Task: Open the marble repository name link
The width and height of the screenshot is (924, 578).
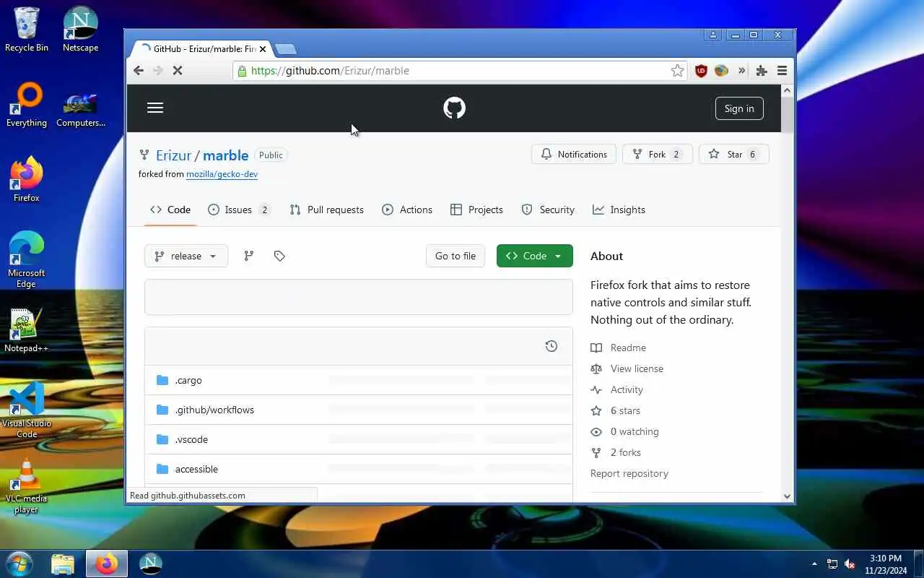Action: point(226,155)
